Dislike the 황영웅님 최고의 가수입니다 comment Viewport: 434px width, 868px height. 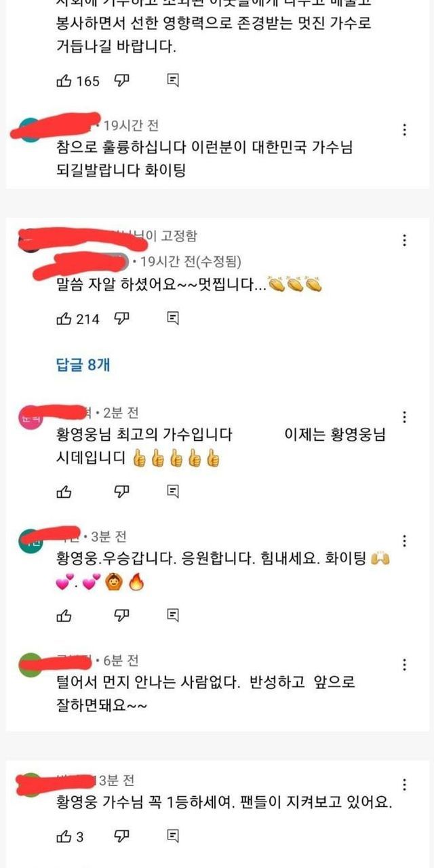click(122, 491)
